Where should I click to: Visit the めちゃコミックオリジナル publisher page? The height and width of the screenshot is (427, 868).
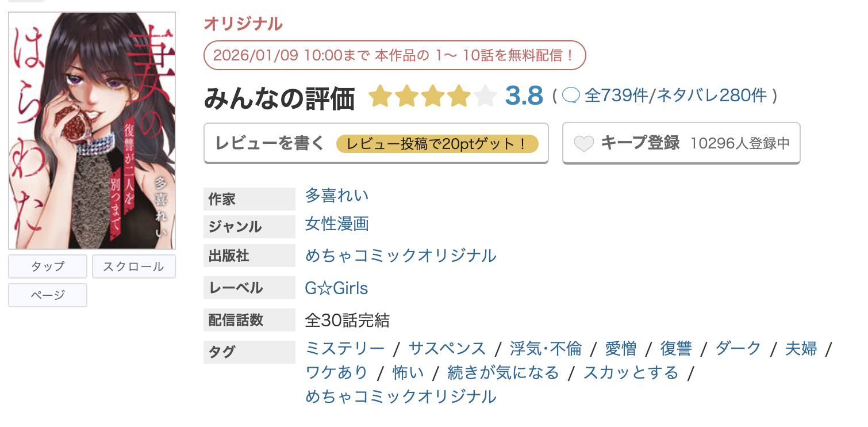401,256
